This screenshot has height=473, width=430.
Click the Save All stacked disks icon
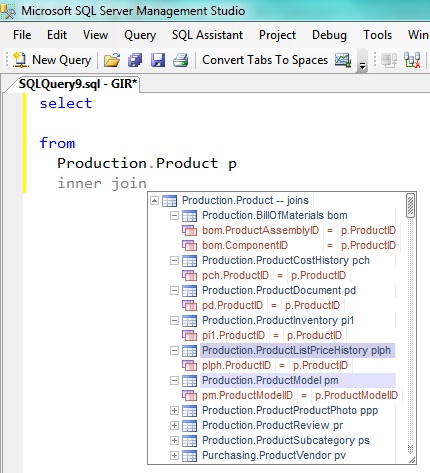click(x=135, y=60)
